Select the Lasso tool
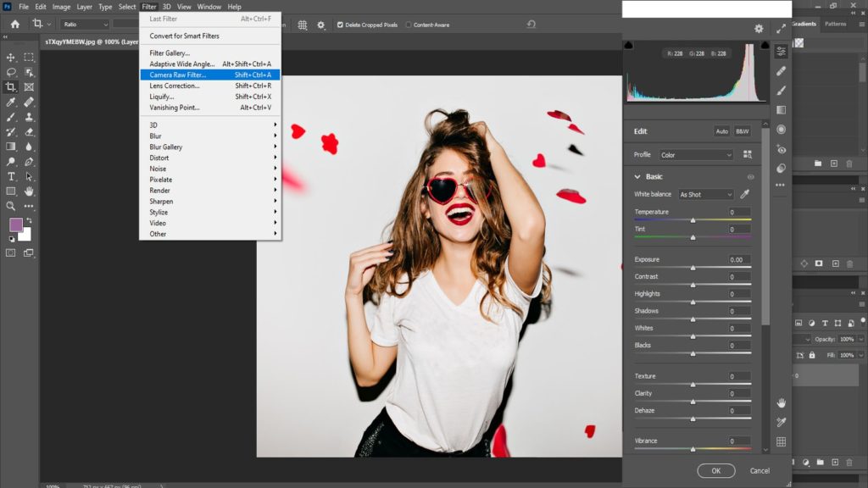Screen dimensions: 868x488 point(10,72)
